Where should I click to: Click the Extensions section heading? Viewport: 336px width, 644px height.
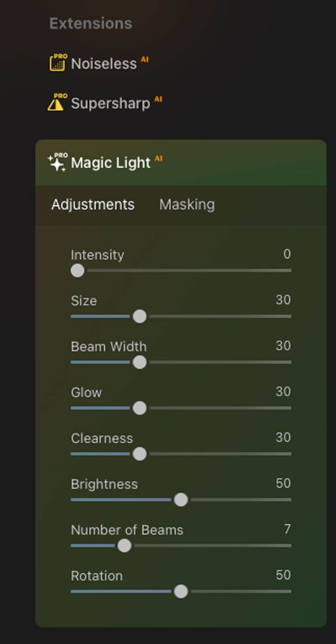click(x=91, y=23)
